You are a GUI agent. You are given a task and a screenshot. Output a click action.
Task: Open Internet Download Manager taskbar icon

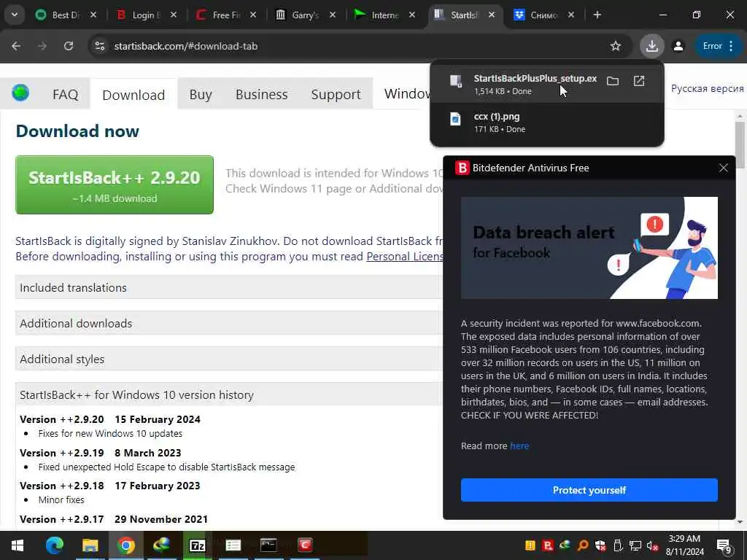(x=161, y=545)
